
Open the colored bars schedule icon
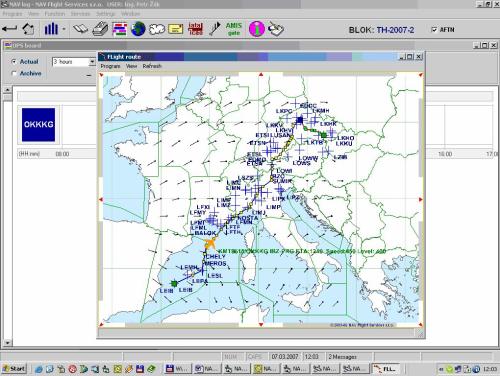[119, 29]
